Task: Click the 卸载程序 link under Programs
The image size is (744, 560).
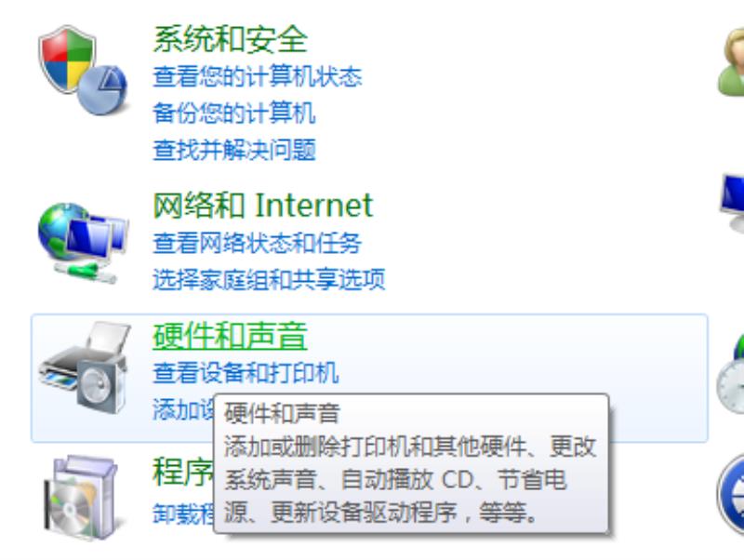Action: [183, 514]
